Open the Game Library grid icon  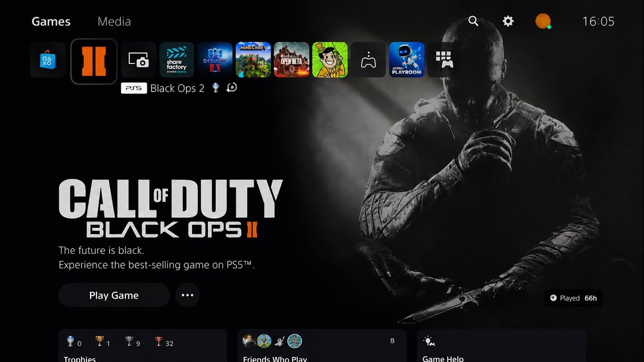[444, 60]
